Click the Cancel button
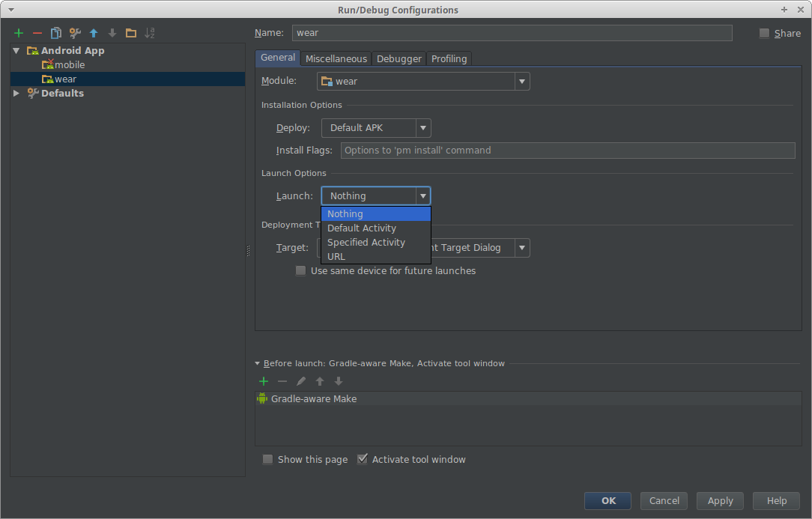The width and height of the screenshot is (812, 519). tap(664, 501)
